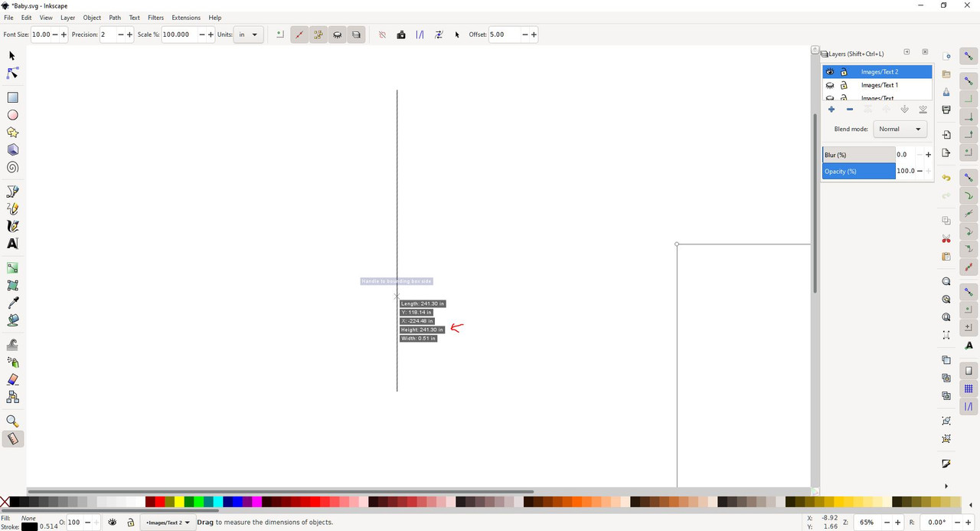Screen dimensions: 980x531
Task: Select the Rectangle tool
Action: (x=12, y=98)
